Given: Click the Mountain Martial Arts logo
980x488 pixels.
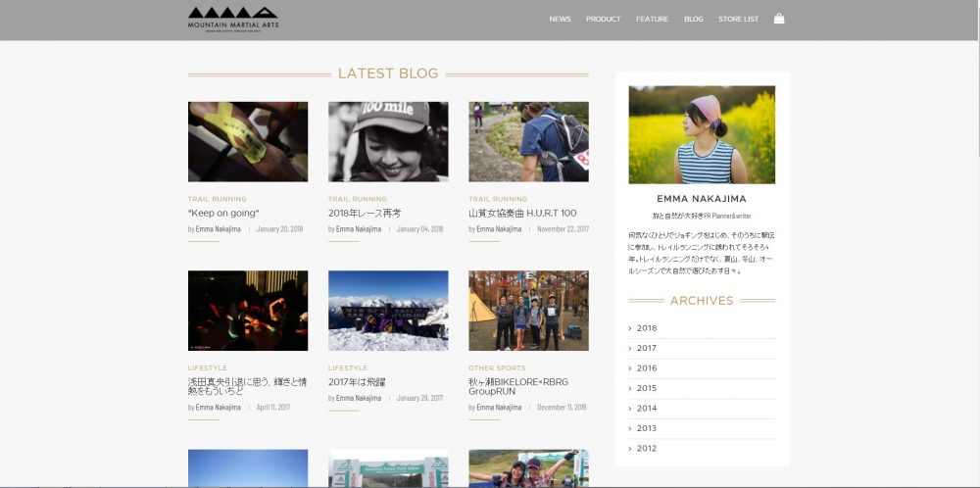Looking at the screenshot, I should click(233, 18).
